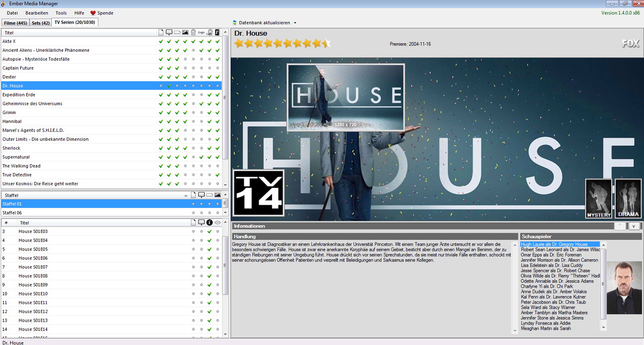Click the Ember Media Manager title bar icon

coord(3,4)
